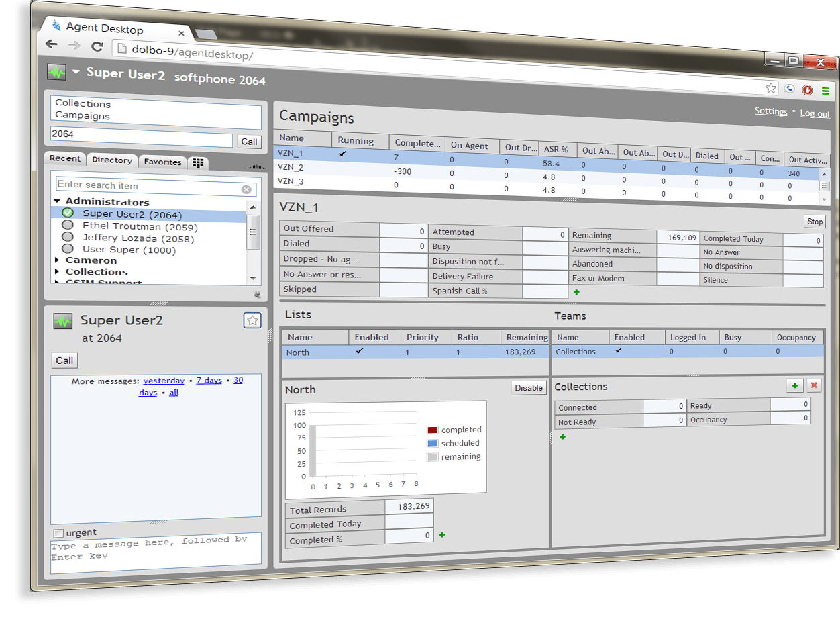The image size is (840, 627).
Task: Show all messages link
Action: 174,393
